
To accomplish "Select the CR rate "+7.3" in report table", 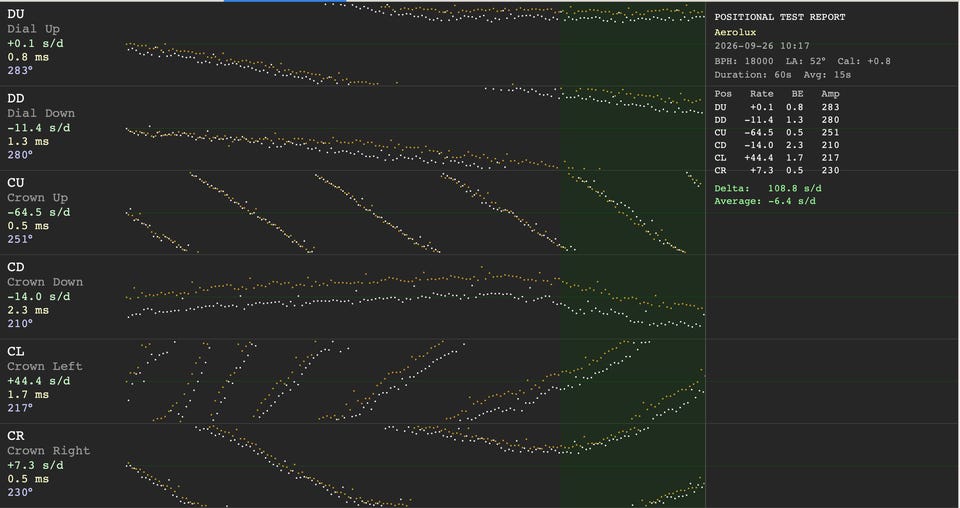I will pyautogui.click(x=762, y=171).
